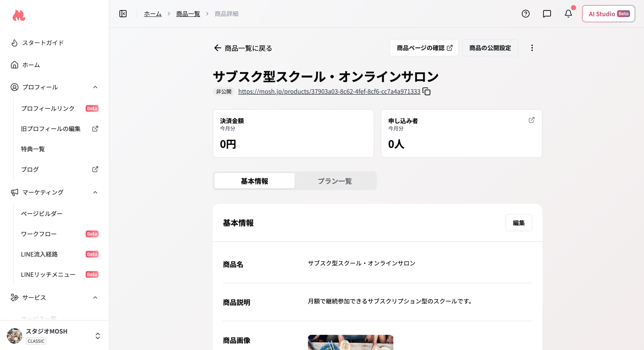
Task: Click the 申し込み者 0人 value
Action: 396,144
